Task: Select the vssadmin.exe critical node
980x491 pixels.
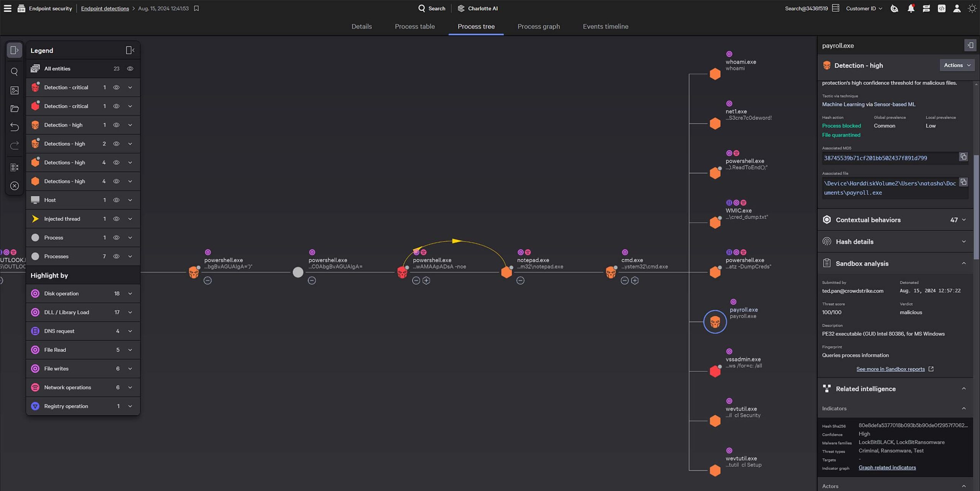Action: (x=715, y=371)
